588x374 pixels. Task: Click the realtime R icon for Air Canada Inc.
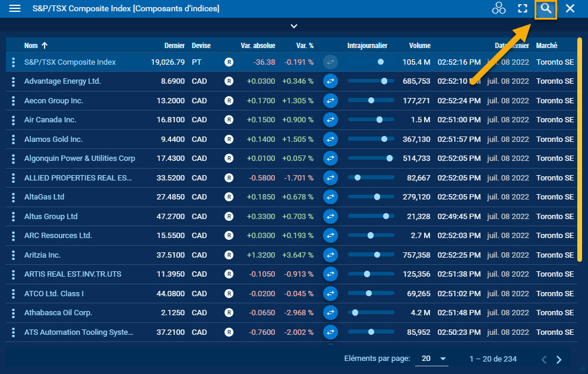point(229,120)
